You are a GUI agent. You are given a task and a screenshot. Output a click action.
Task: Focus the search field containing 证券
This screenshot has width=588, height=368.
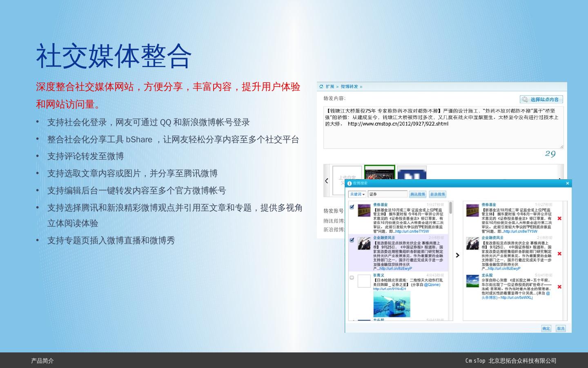click(x=388, y=194)
